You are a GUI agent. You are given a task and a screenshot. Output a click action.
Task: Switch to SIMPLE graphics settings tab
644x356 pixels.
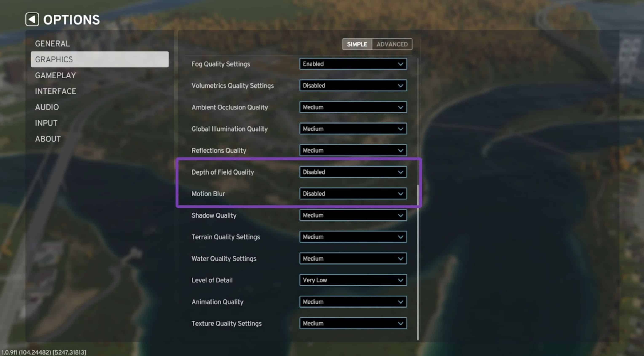(357, 44)
